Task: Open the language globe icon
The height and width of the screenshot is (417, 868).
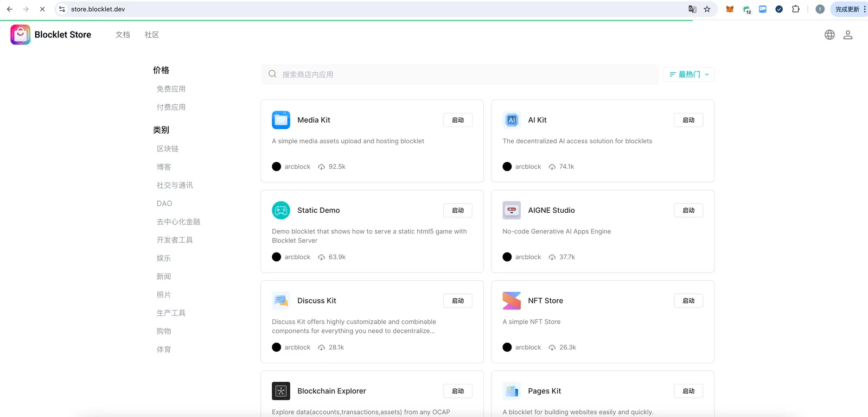Action: click(829, 35)
